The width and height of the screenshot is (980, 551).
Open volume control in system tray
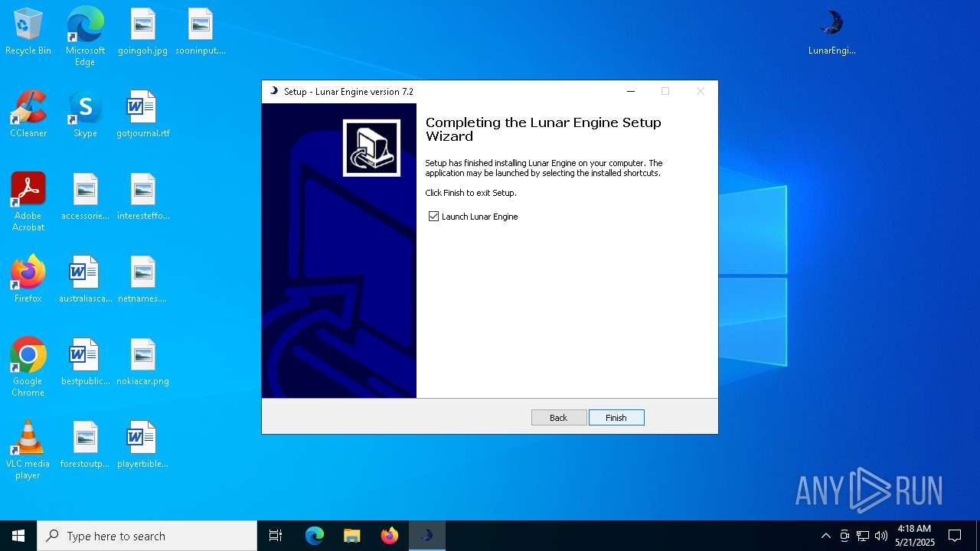pyautogui.click(x=881, y=536)
